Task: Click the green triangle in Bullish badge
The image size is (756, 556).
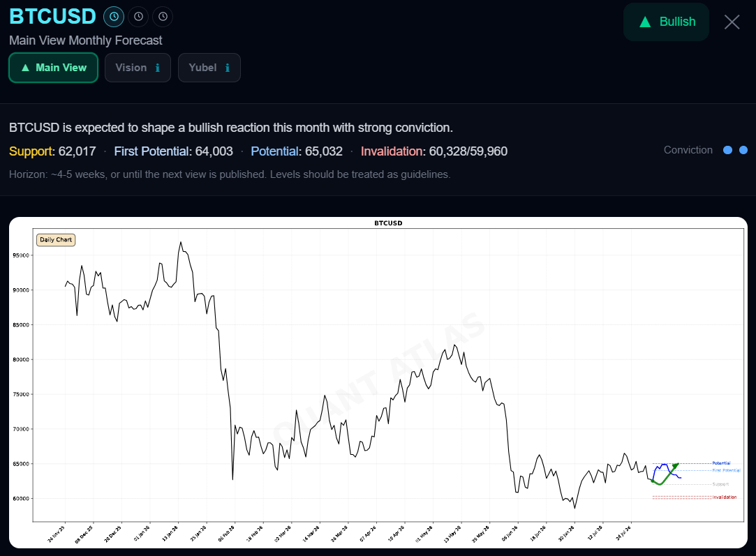Action: pyautogui.click(x=645, y=22)
